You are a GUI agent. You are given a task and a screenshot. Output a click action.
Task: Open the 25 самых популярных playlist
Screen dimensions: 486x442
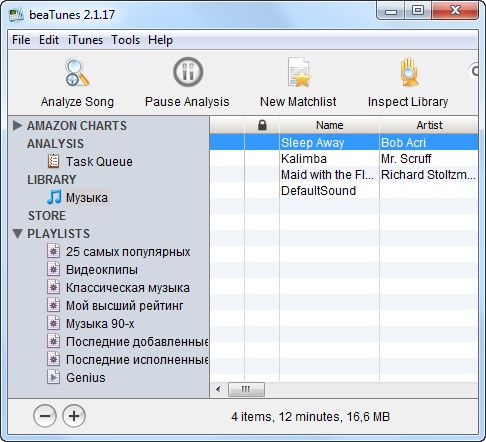128,251
